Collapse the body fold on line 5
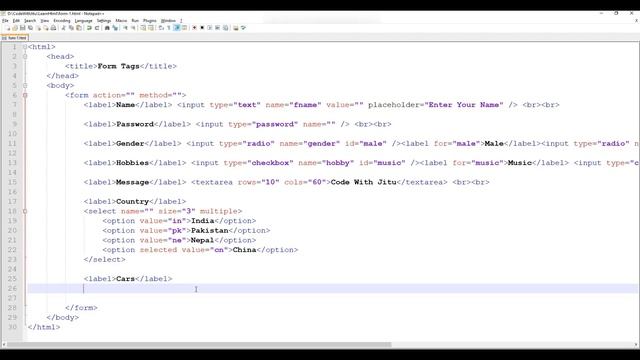The height and width of the screenshot is (360, 640). click(x=25, y=85)
